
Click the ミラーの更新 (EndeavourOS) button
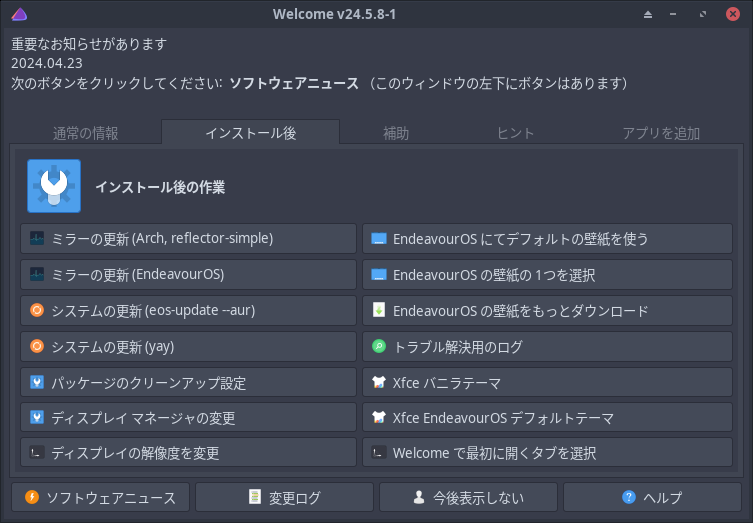pos(188,274)
